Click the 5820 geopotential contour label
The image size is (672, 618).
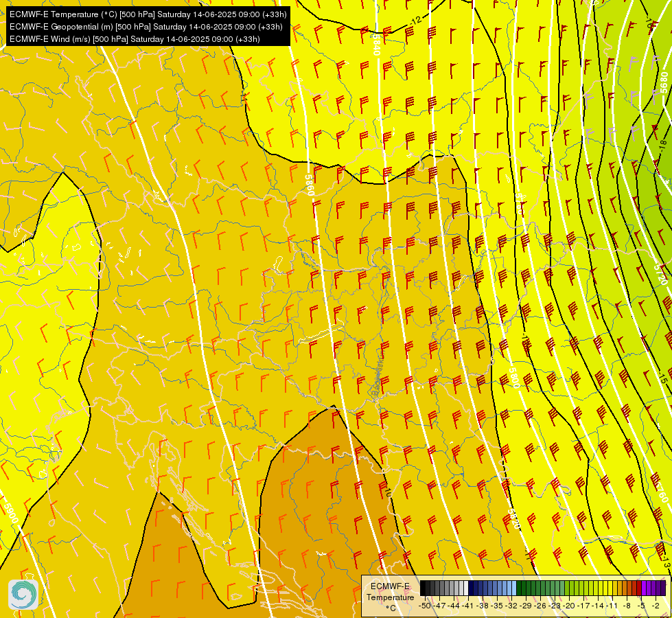click(x=513, y=519)
